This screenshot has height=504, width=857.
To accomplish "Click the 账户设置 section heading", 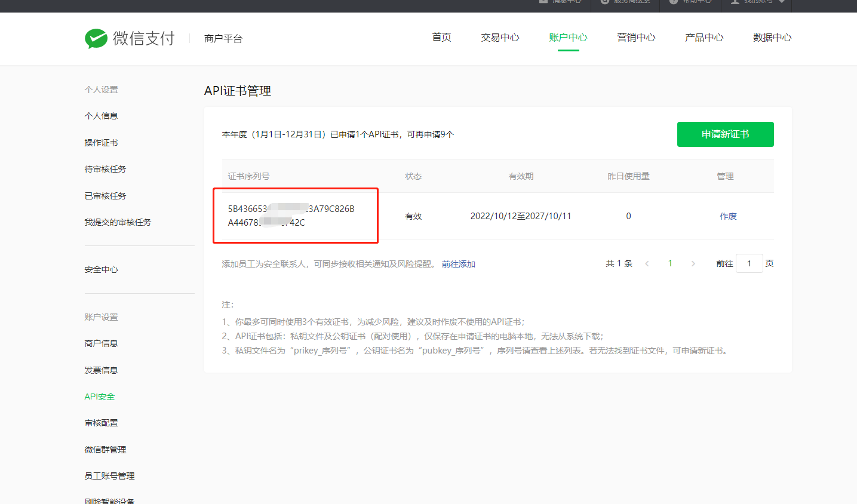I will coord(101,317).
